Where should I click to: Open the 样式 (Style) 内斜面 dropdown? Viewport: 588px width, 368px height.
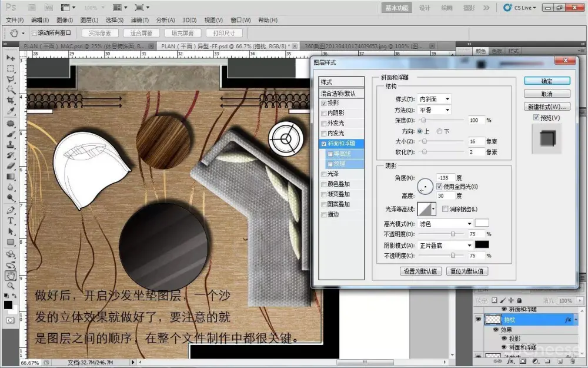(x=434, y=99)
